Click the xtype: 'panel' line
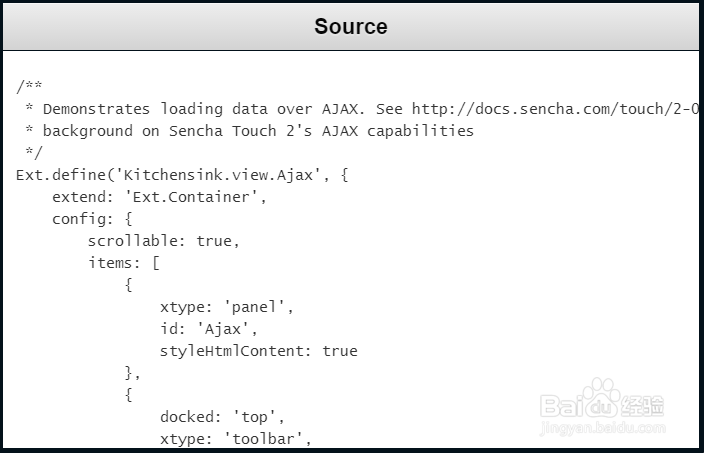This screenshot has height=453, width=704. coord(227,307)
